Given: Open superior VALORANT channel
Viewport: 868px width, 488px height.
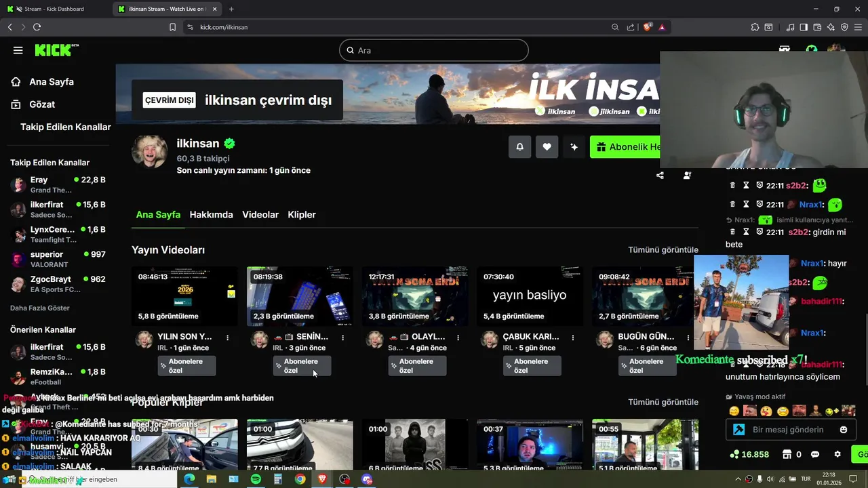Looking at the screenshot, I should click(58, 260).
